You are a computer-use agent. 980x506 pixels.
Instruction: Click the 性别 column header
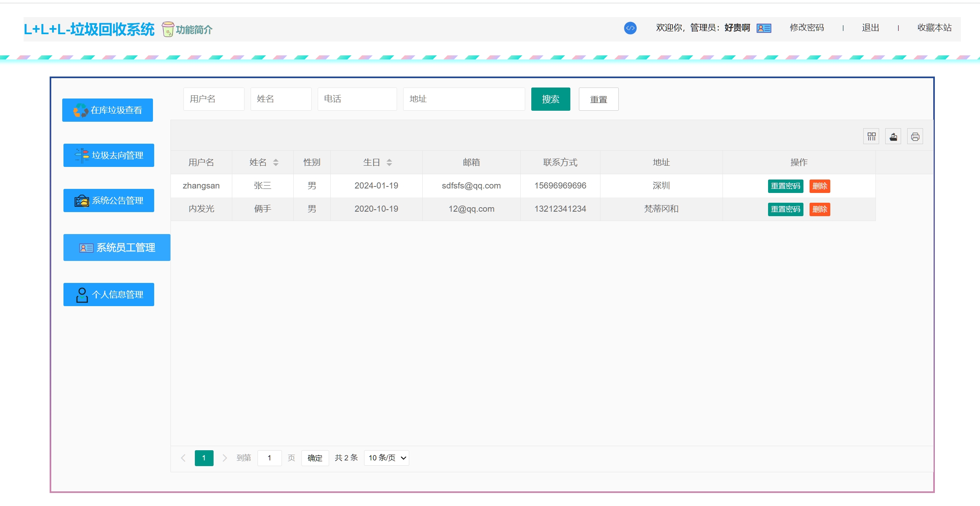[x=312, y=162]
